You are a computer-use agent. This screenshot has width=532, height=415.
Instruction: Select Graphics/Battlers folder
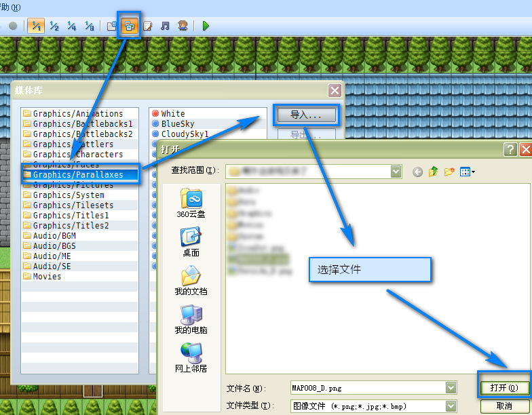pos(80,144)
